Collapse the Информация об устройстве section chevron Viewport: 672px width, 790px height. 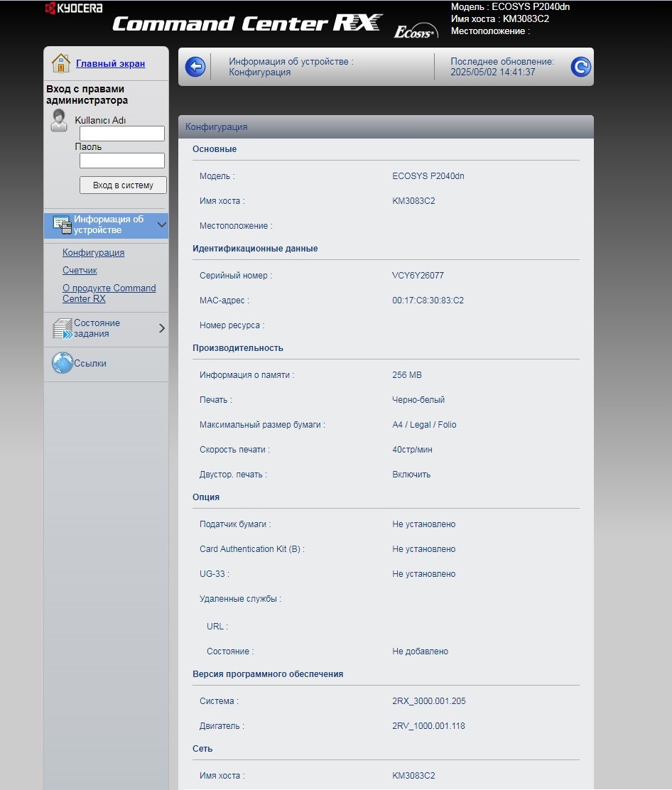pos(162,224)
